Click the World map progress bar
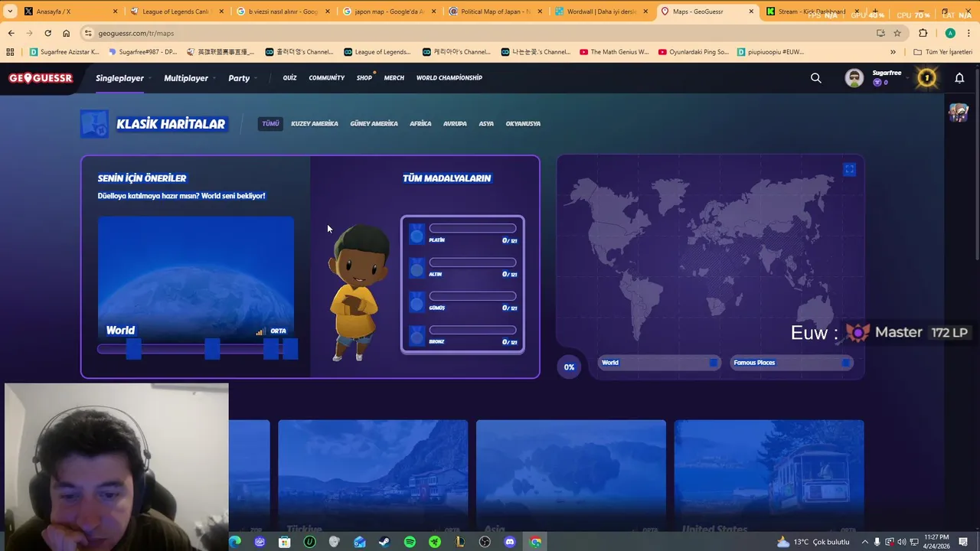Screen dimensions: 980x551 (x=658, y=363)
